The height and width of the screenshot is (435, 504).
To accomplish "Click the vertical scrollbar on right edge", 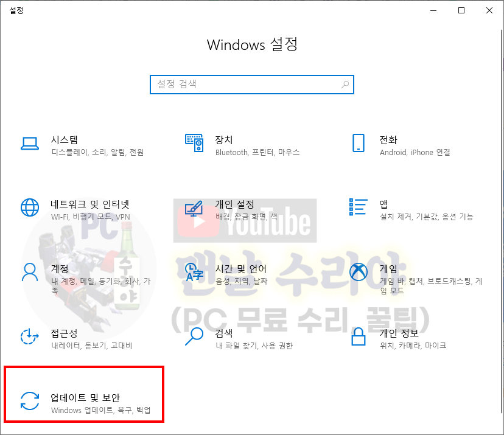I will (502, 221).
